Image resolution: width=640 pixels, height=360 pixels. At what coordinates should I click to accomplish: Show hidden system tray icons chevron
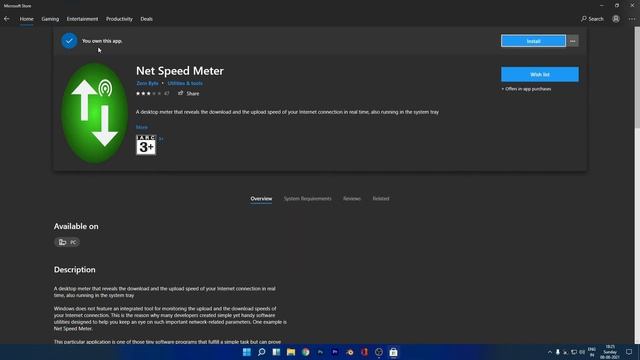[550, 352]
